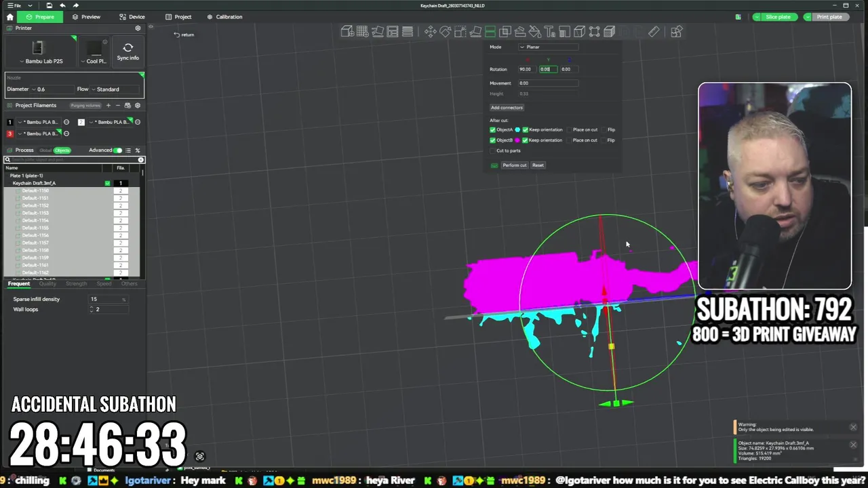
Task: Click the process compare settings icon
Action: click(x=138, y=150)
